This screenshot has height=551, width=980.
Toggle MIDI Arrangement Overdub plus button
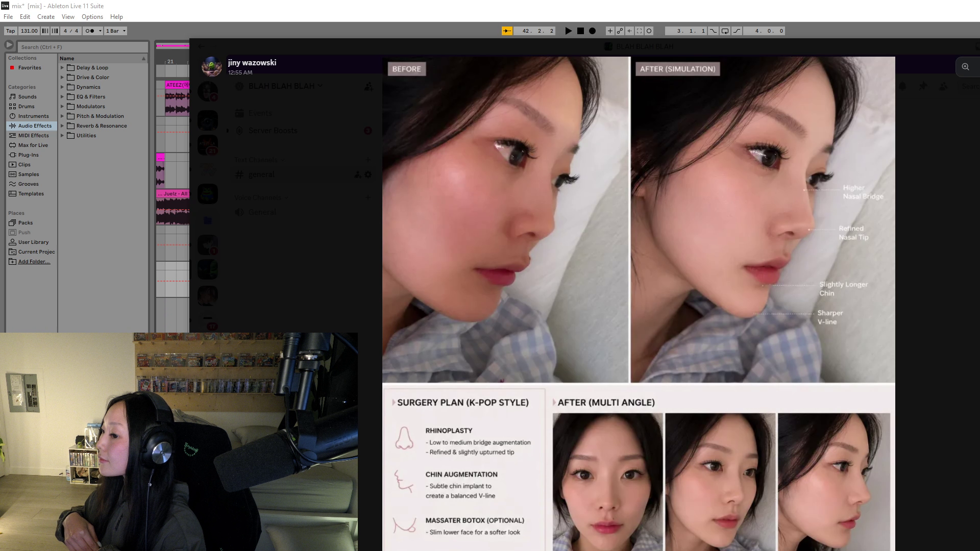click(609, 31)
